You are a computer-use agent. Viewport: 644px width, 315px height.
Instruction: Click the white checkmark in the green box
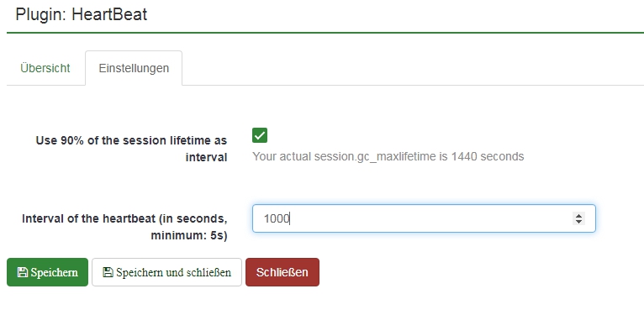click(x=260, y=135)
